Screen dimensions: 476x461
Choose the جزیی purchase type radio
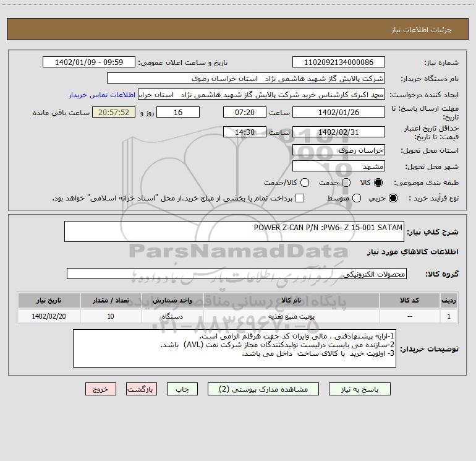[x=393, y=198]
